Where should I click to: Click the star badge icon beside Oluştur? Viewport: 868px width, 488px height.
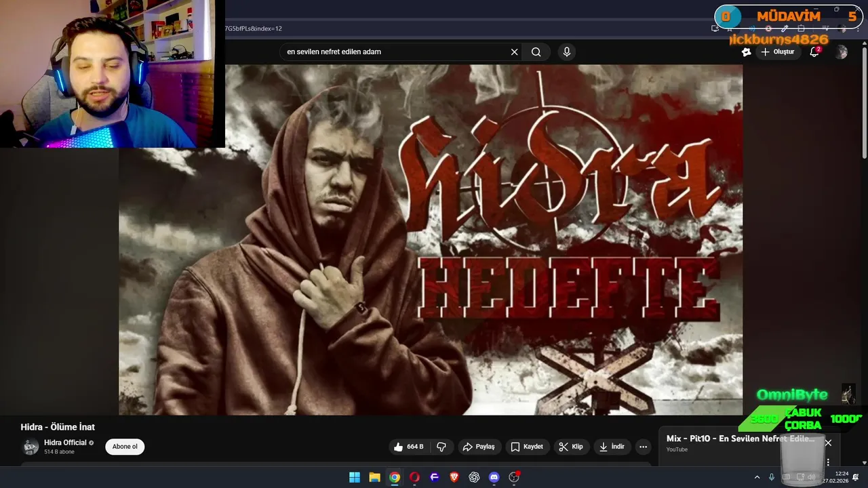[746, 52]
